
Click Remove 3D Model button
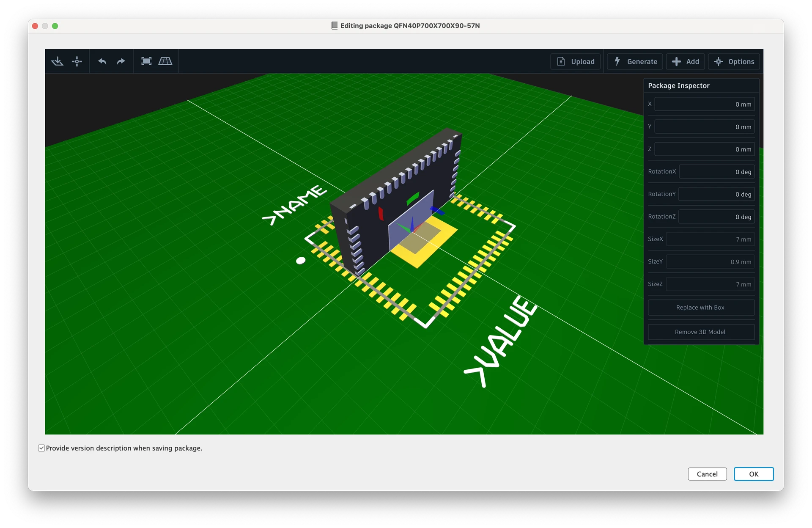[701, 332]
